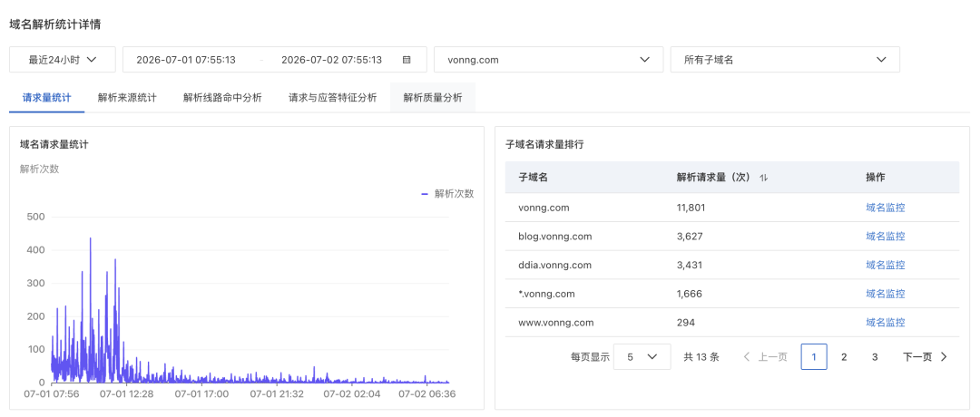
Task: Select the 解析质量分析 tab
Action: [433, 98]
